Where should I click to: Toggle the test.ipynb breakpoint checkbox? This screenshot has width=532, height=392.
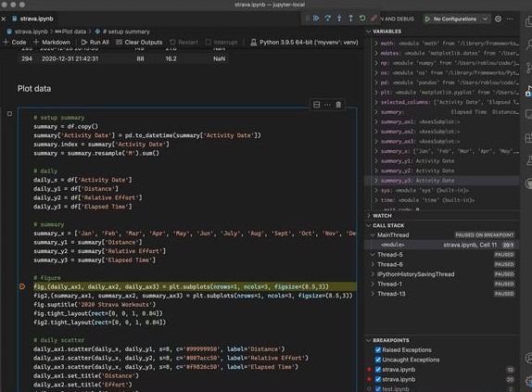[378, 389]
